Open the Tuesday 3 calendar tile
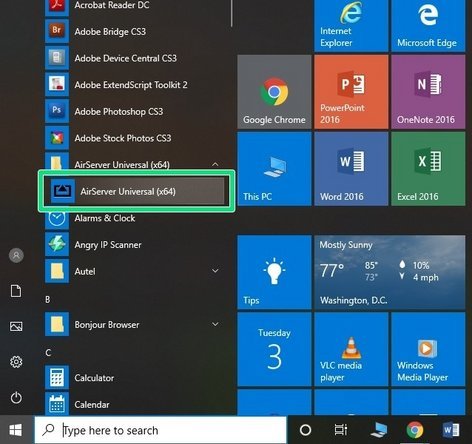 (x=274, y=349)
